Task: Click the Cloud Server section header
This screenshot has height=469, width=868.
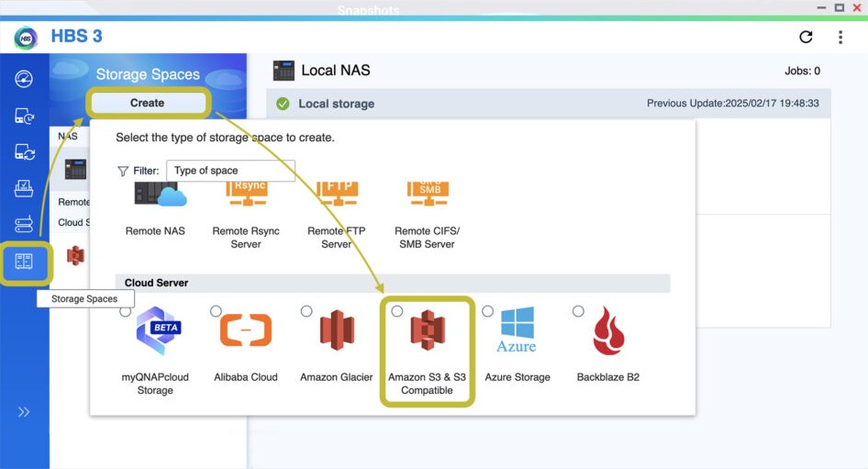Action: click(x=393, y=283)
